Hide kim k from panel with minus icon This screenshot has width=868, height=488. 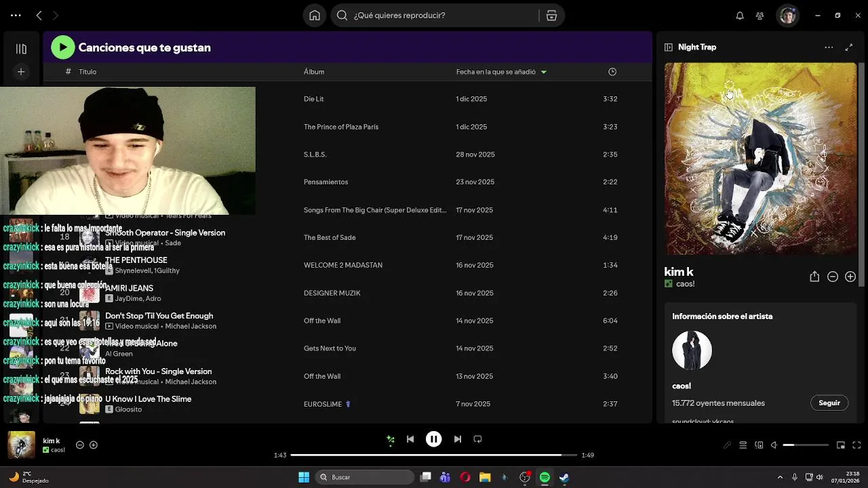pyautogui.click(x=833, y=277)
